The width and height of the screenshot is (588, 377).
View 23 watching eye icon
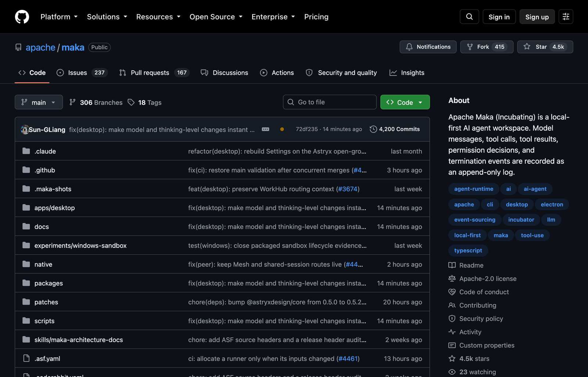tap(452, 372)
